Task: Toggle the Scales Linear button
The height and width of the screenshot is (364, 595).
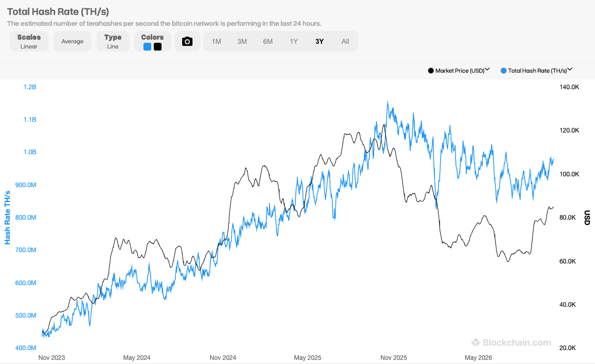Action: (29, 41)
